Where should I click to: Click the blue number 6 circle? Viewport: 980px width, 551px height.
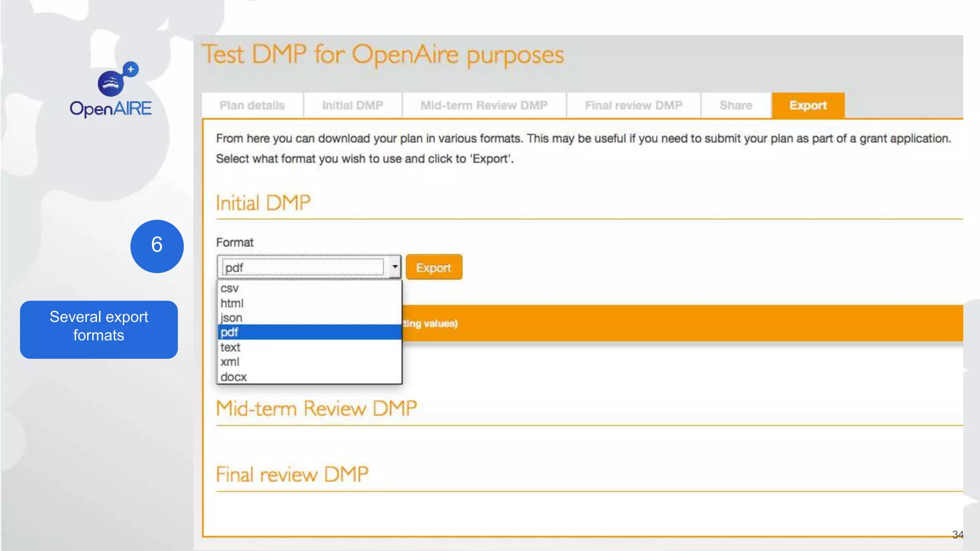157,246
